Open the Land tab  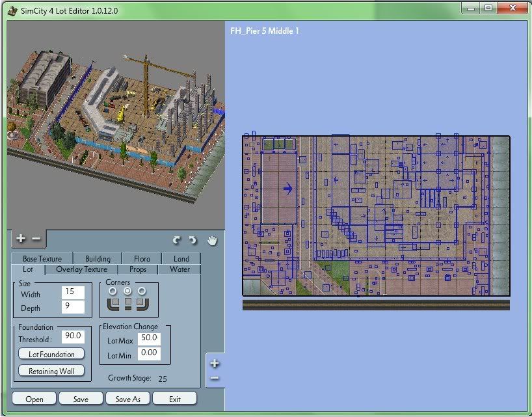click(x=181, y=258)
